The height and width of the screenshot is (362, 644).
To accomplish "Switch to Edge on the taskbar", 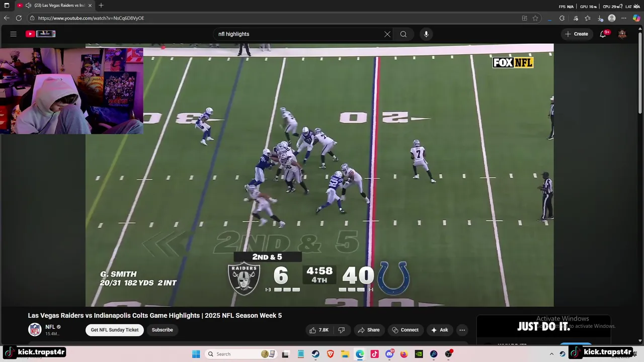I will [360, 354].
